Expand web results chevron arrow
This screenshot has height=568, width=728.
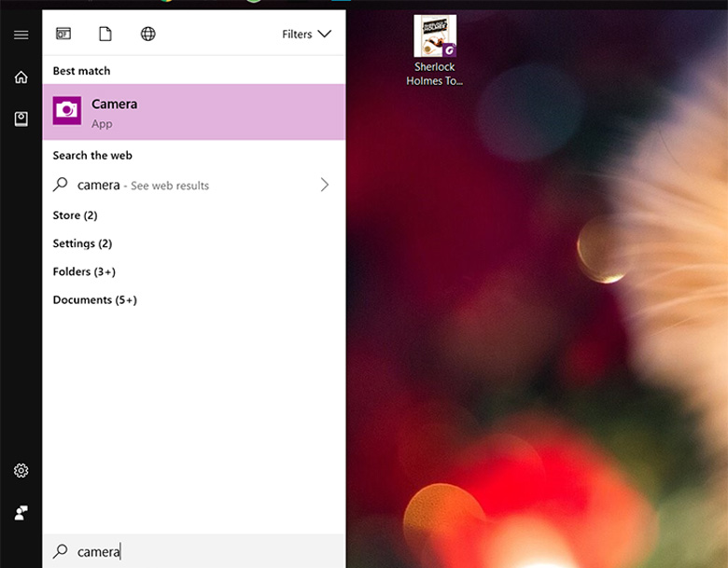pos(324,186)
